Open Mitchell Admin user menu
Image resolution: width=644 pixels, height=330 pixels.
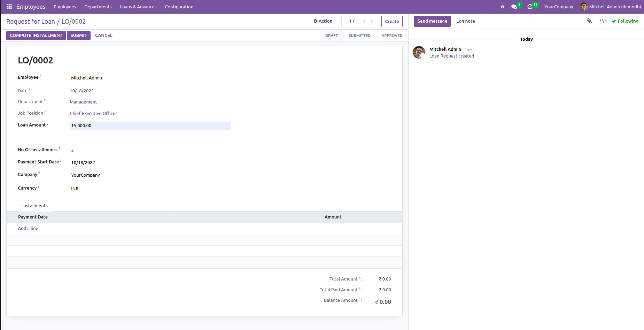click(610, 7)
